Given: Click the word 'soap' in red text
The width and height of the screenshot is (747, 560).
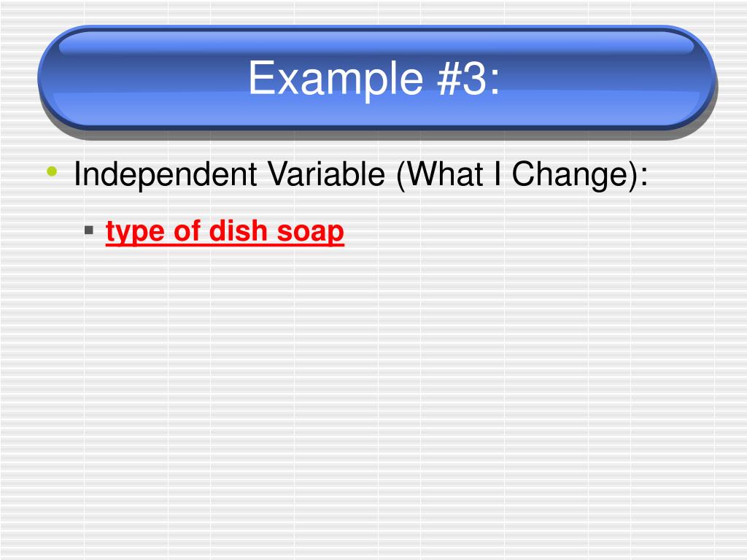Looking at the screenshot, I should (310, 233).
